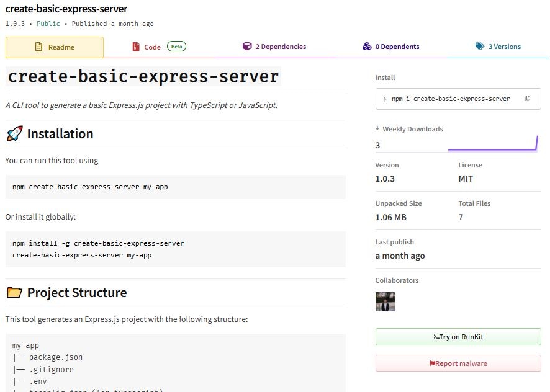Click the Installation heading
The image size is (550, 392).
[60, 133]
